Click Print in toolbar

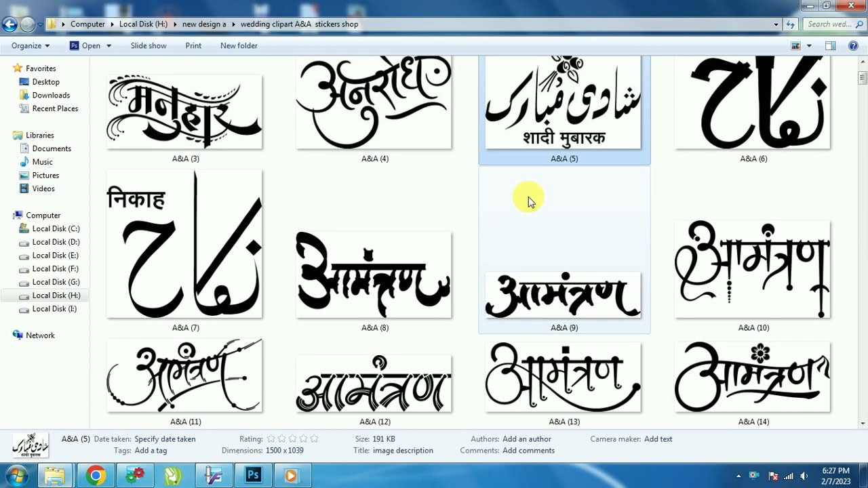click(x=193, y=46)
